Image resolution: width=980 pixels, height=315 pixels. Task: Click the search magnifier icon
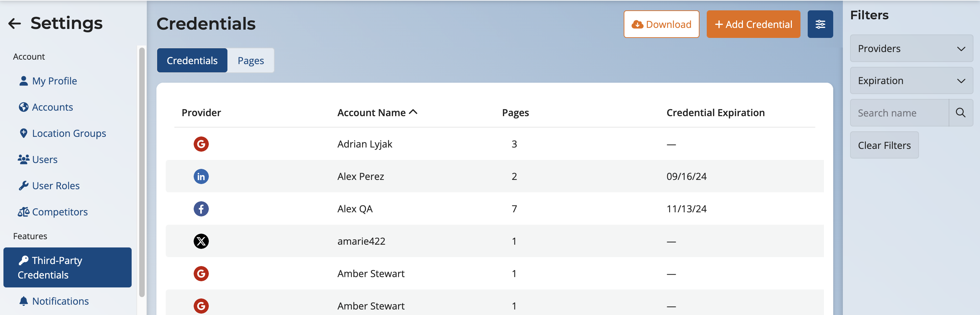click(x=960, y=113)
